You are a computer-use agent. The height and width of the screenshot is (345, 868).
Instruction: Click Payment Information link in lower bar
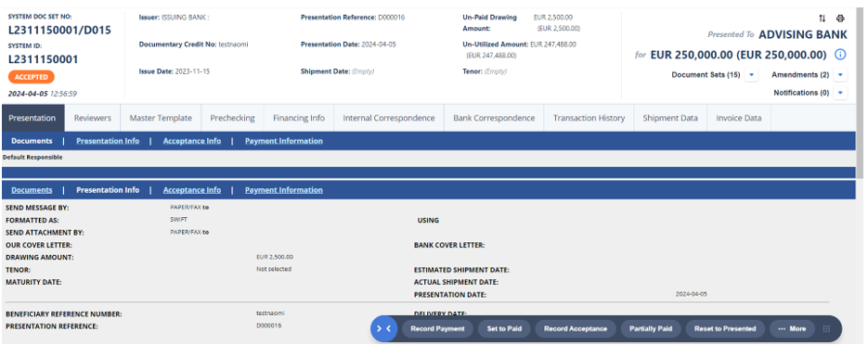click(x=284, y=190)
